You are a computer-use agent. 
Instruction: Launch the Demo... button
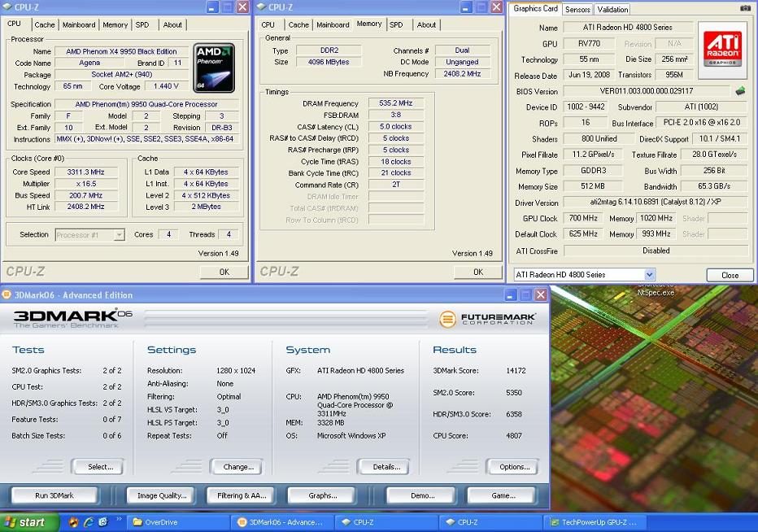point(422,495)
